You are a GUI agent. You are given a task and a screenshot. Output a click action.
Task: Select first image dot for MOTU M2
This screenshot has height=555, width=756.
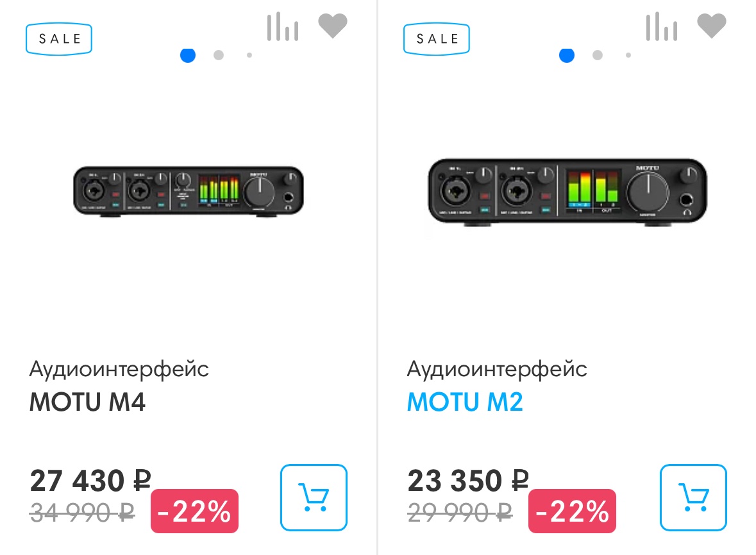[x=566, y=55]
